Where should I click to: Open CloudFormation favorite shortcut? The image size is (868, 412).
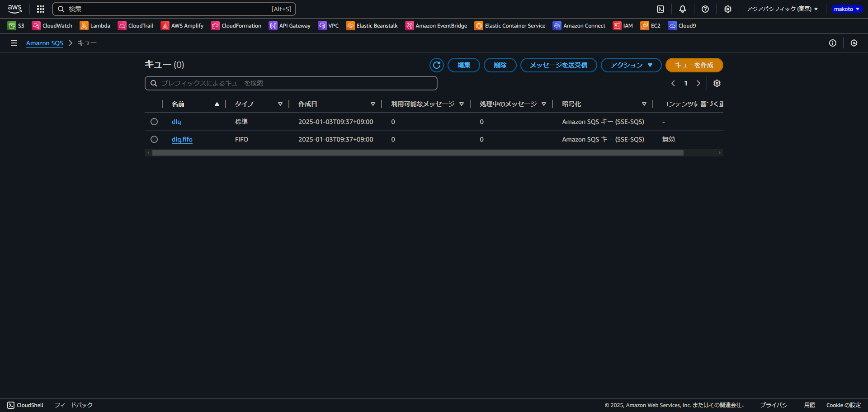[x=236, y=26]
